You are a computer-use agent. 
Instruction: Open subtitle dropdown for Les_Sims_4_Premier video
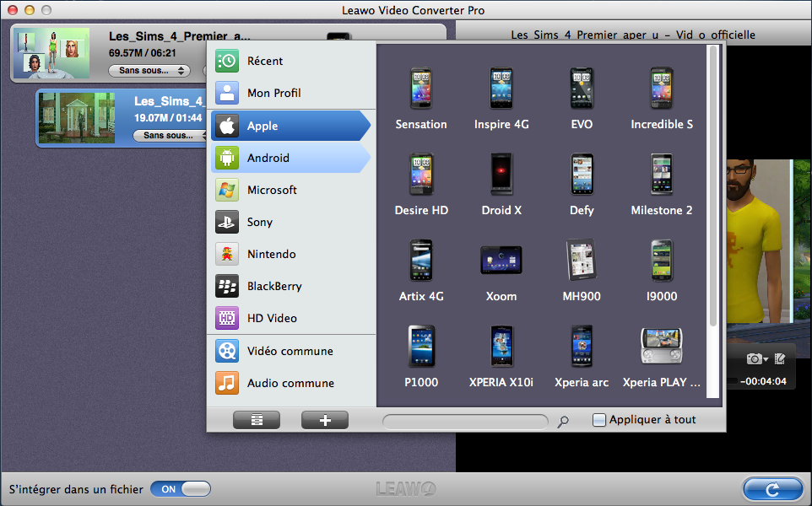pyautogui.click(x=149, y=70)
